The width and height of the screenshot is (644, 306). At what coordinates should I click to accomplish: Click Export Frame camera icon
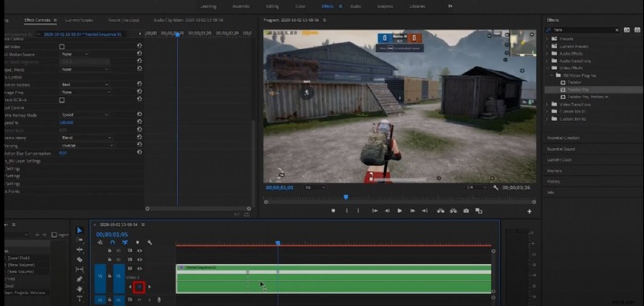coord(466,211)
